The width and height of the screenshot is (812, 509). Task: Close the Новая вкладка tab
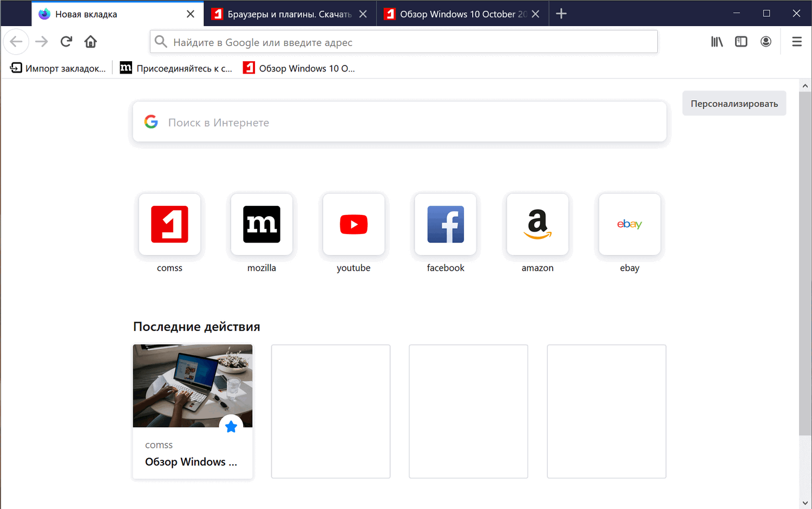191,14
